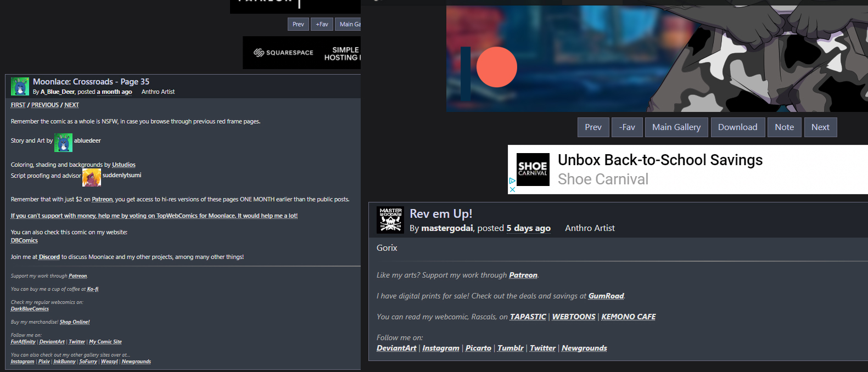Visit the Ustudios profile link
868x372 pixels.
click(124, 165)
